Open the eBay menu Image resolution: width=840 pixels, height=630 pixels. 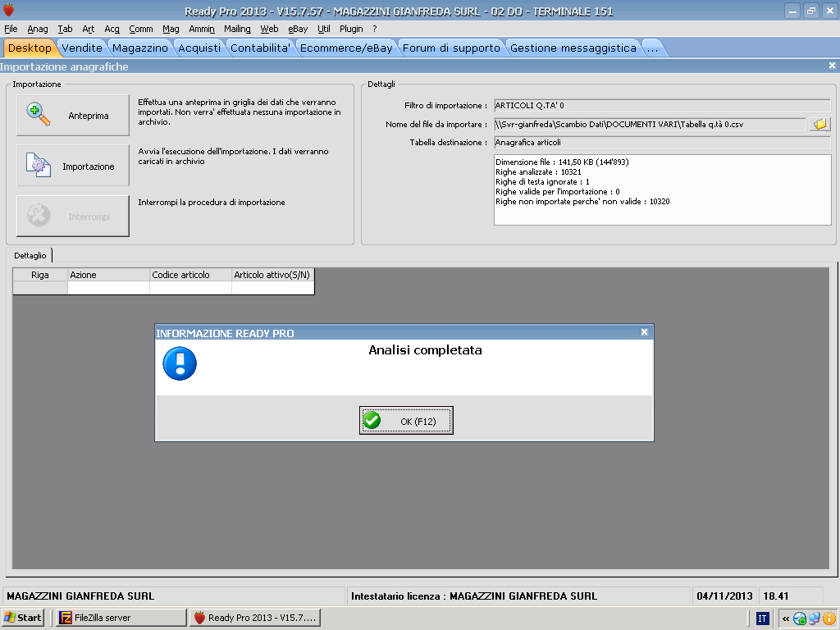point(298,29)
